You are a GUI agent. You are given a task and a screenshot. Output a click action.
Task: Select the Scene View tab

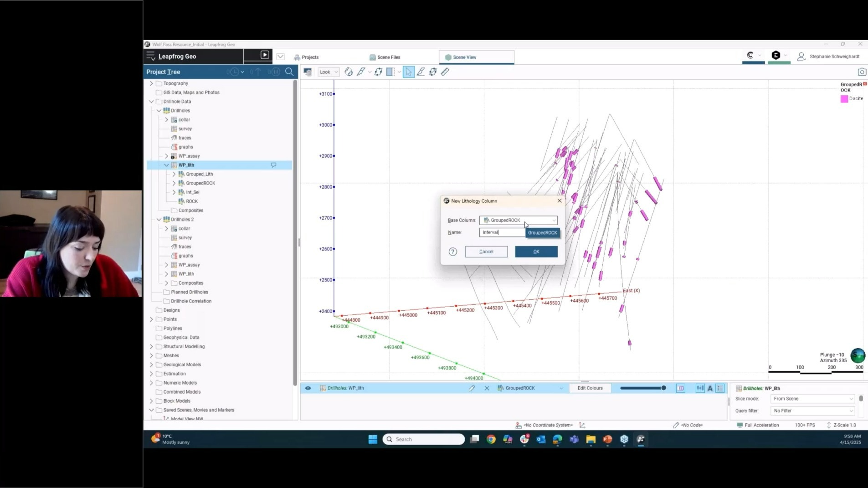click(x=476, y=57)
